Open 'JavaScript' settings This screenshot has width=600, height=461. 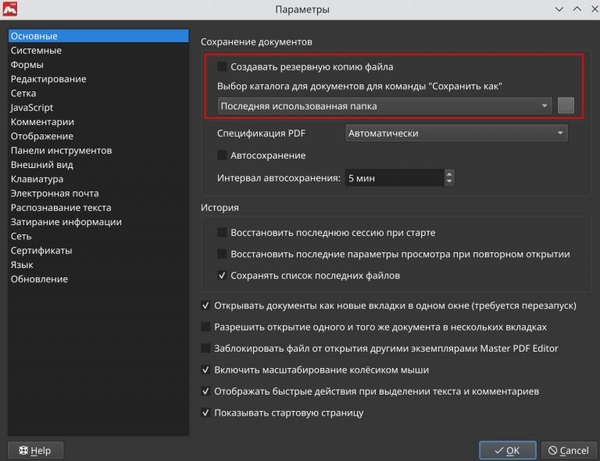[99, 108]
